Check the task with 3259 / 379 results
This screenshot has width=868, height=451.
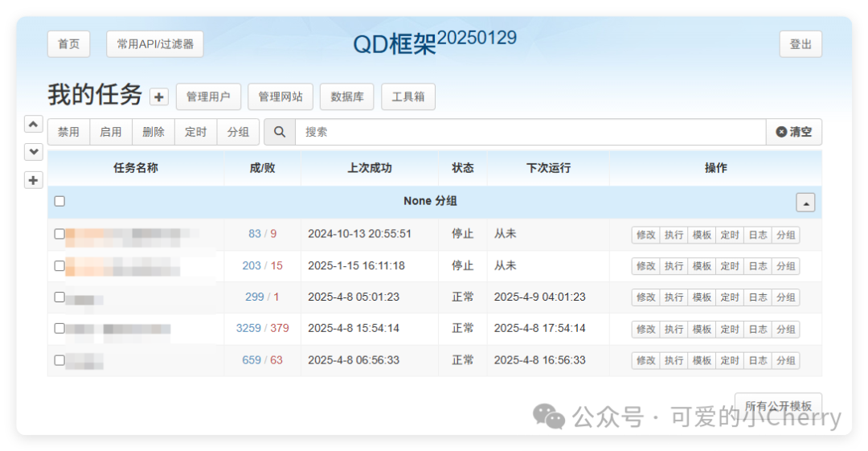click(x=59, y=329)
